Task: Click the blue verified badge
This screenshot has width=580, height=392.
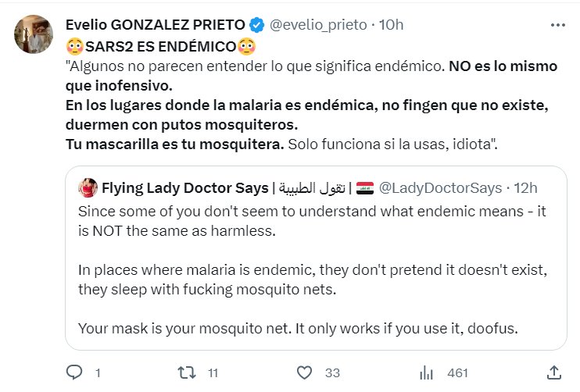Action: (256, 25)
